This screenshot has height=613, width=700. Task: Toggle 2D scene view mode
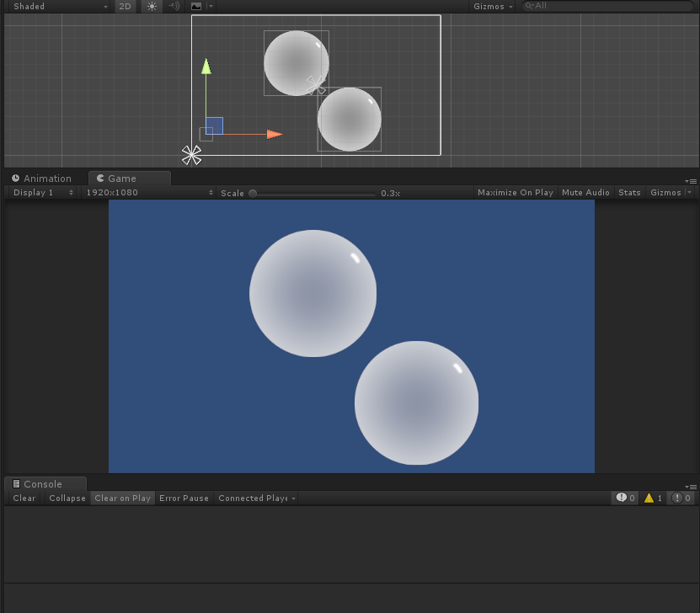pos(125,6)
